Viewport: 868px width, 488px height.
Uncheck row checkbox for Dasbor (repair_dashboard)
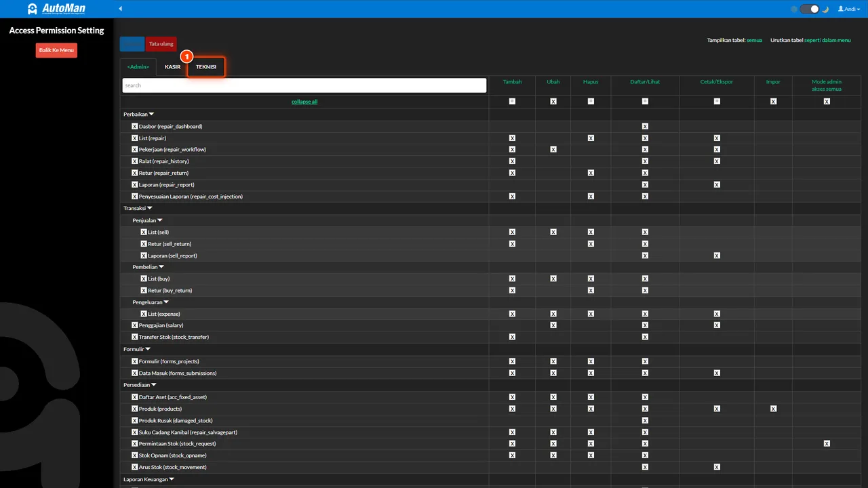tap(135, 127)
